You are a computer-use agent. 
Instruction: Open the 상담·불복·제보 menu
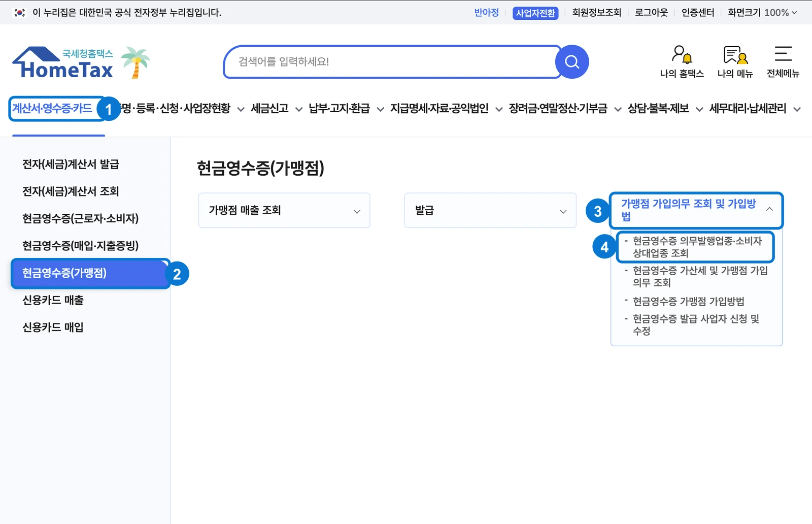[658, 109]
